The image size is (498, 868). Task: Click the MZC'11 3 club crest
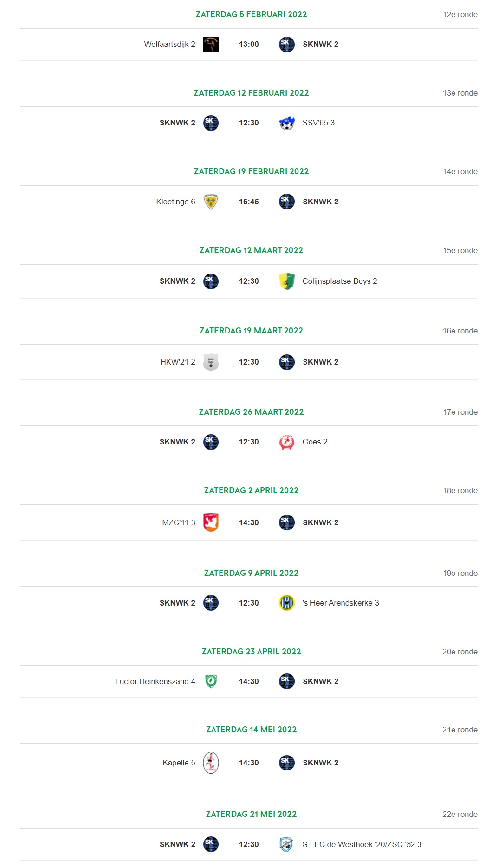(x=211, y=522)
